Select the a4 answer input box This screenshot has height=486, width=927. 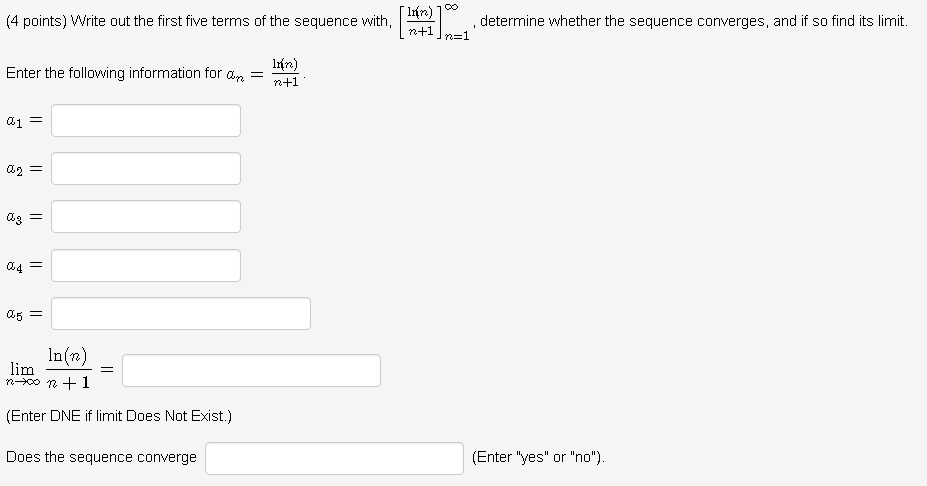pyautogui.click(x=146, y=265)
